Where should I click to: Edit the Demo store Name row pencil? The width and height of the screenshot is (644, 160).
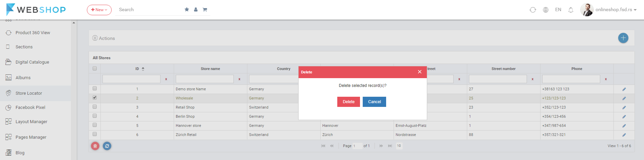coord(624,89)
